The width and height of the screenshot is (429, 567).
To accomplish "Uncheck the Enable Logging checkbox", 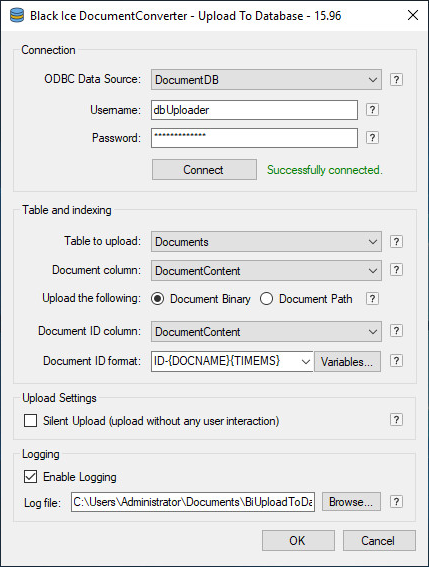I will [x=30, y=477].
